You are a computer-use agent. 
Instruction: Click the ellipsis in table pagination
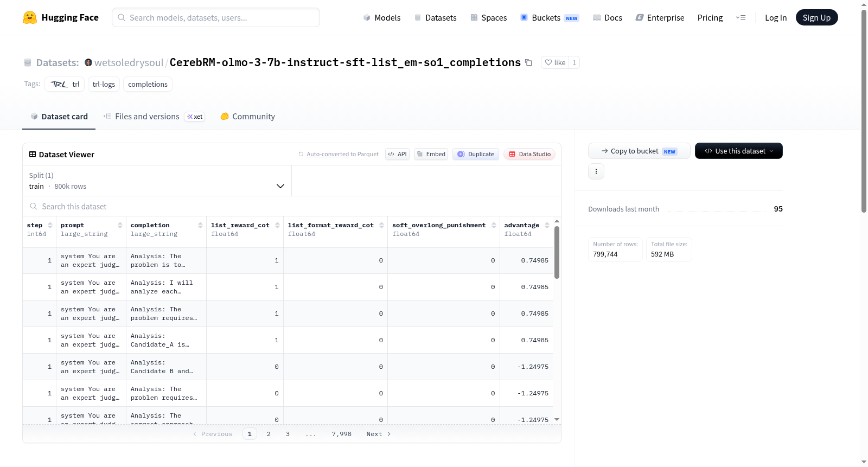[x=310, y=434]
